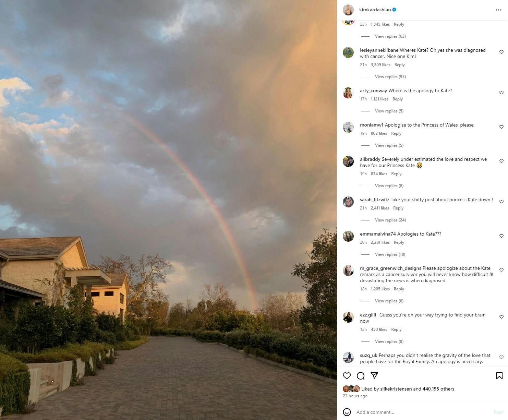Open the kimkardashian username link

click(x=375, y=10)
